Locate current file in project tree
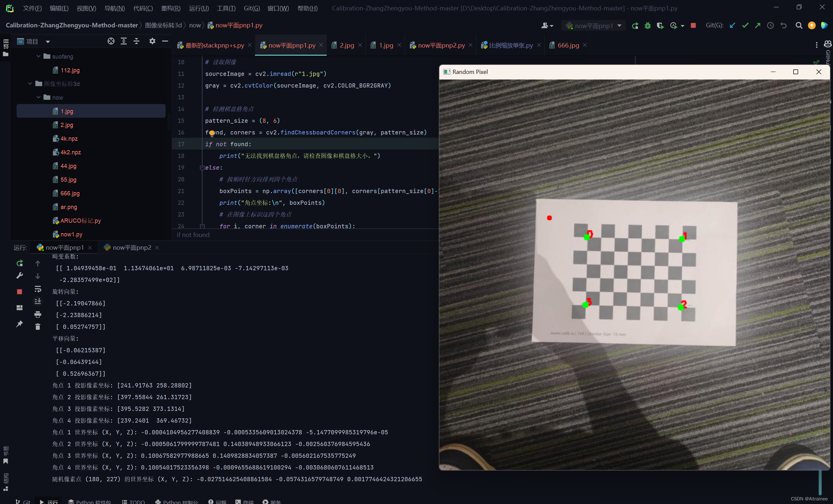The height and width of the screenshot is (504, 833). coord(111,41)
